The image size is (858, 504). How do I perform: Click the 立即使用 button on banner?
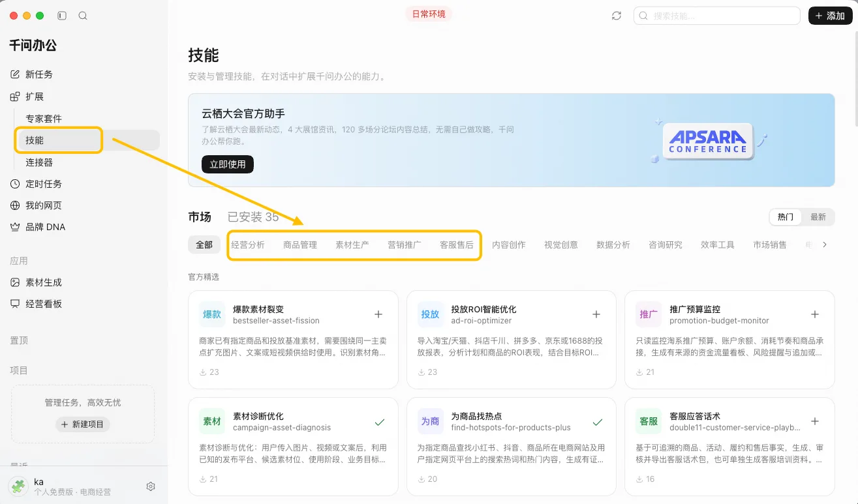[x=228, y=164]
